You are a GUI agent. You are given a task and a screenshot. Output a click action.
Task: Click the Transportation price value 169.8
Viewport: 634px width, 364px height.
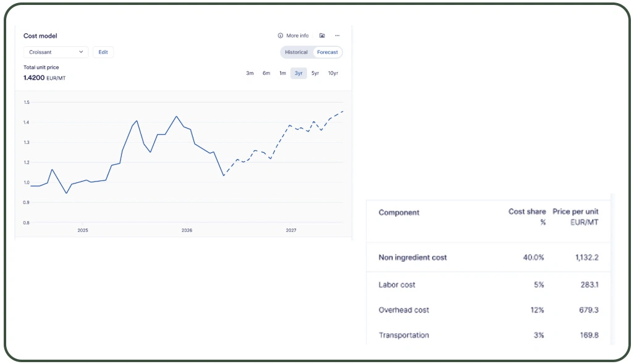tap(588, 335)
